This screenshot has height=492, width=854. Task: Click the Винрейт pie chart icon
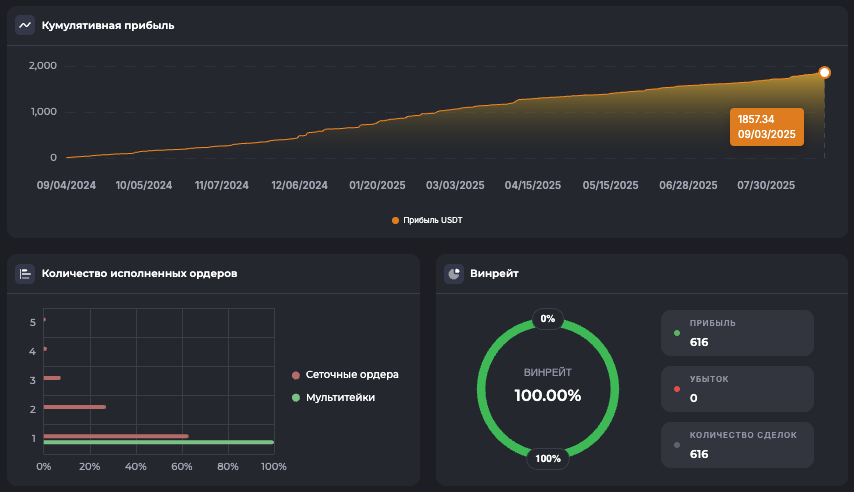tap(454, 273)
